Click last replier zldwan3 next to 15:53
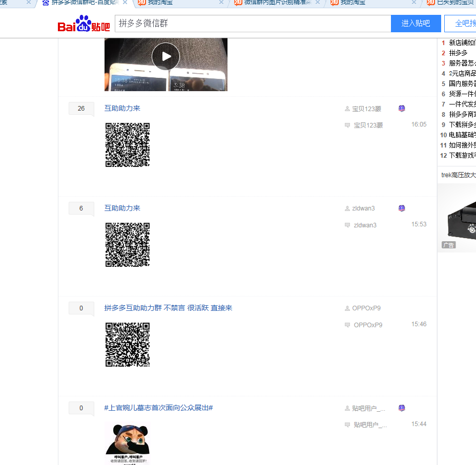This screenshot has height=465, width=476. click(x=365, y=225)
